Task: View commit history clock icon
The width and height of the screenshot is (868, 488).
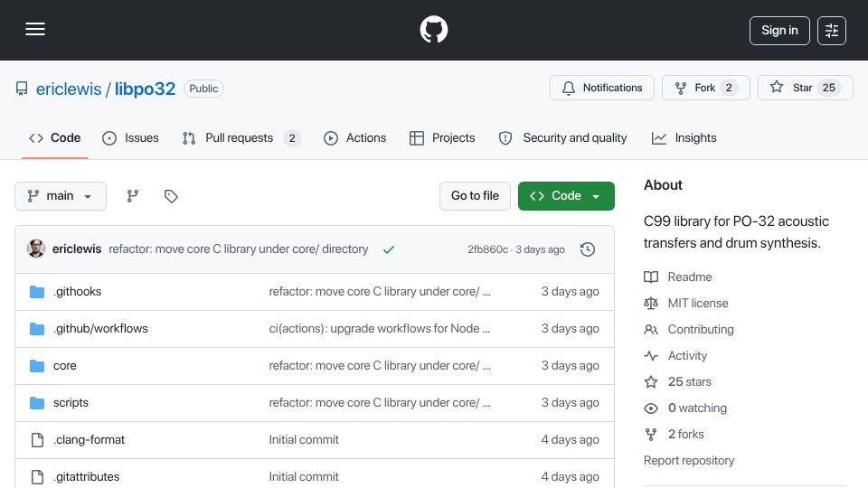Action: 588,249
